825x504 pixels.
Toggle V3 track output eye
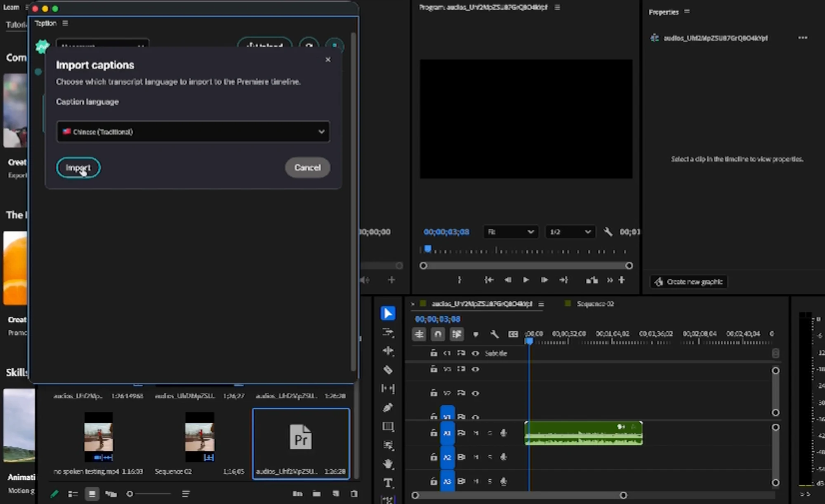pos(475,369)
